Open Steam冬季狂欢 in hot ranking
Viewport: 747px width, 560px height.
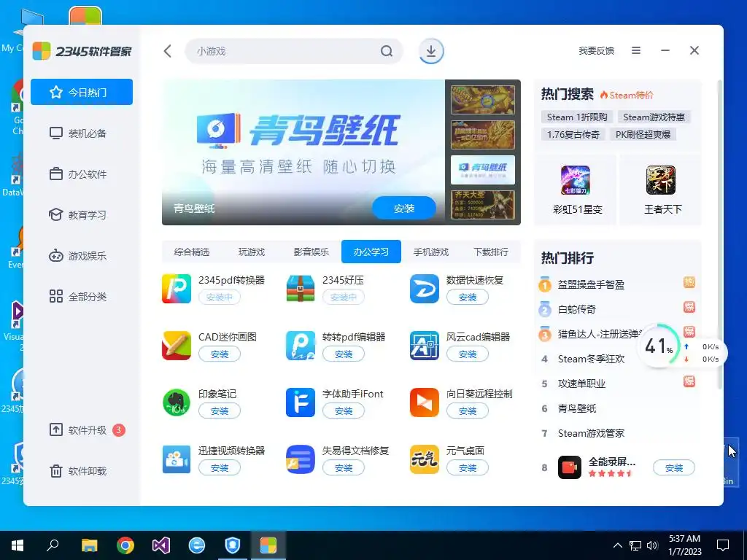click(x=591, y=359)
